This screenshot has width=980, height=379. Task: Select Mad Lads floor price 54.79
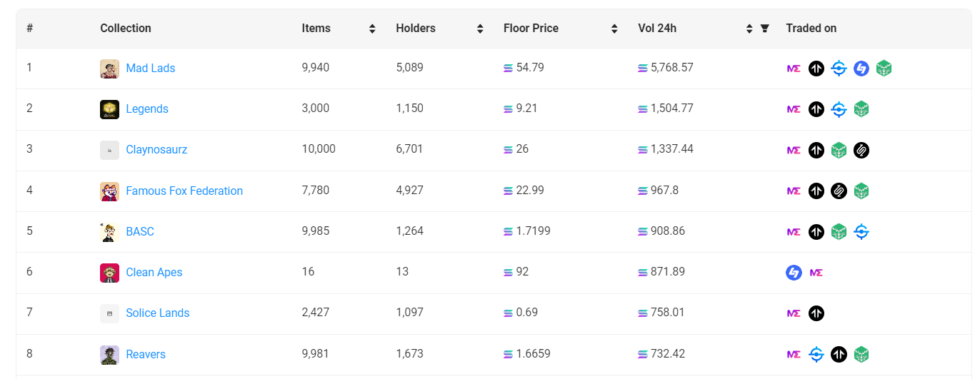coord(530,68)
